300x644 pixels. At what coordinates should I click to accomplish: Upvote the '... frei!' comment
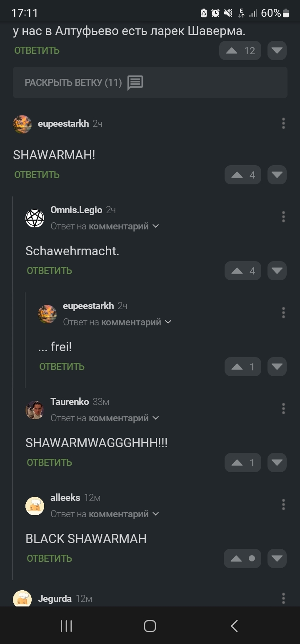click(x=243, y=367)
